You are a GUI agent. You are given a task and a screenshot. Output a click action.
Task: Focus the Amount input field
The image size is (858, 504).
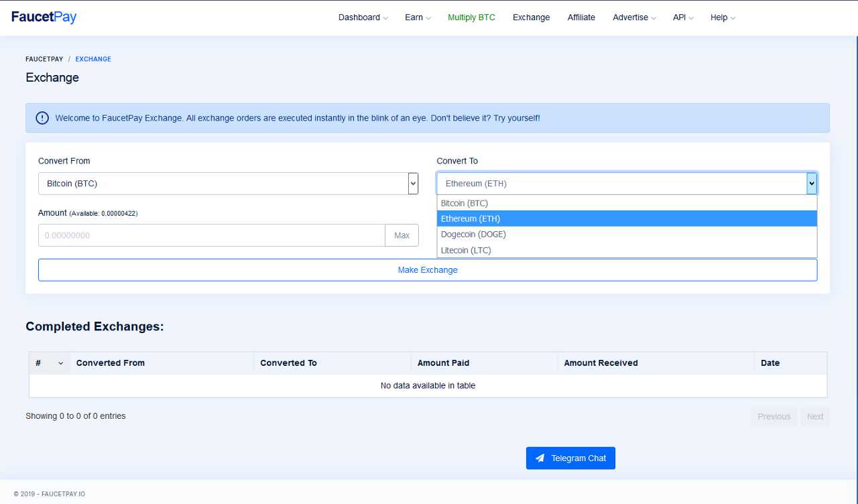point(211,235)
